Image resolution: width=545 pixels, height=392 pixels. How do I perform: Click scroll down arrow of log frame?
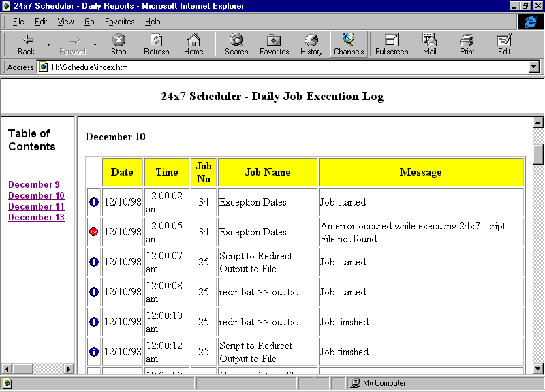point(538,369)
